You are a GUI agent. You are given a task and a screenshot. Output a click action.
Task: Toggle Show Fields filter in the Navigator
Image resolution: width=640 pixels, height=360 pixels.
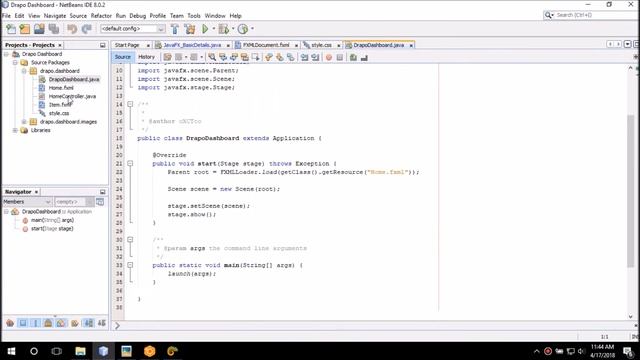coord(23,323)
